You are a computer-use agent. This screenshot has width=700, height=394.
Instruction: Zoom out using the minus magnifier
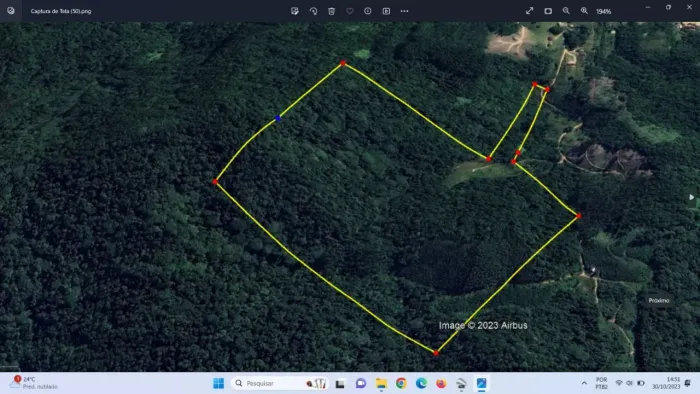(566, 11)
